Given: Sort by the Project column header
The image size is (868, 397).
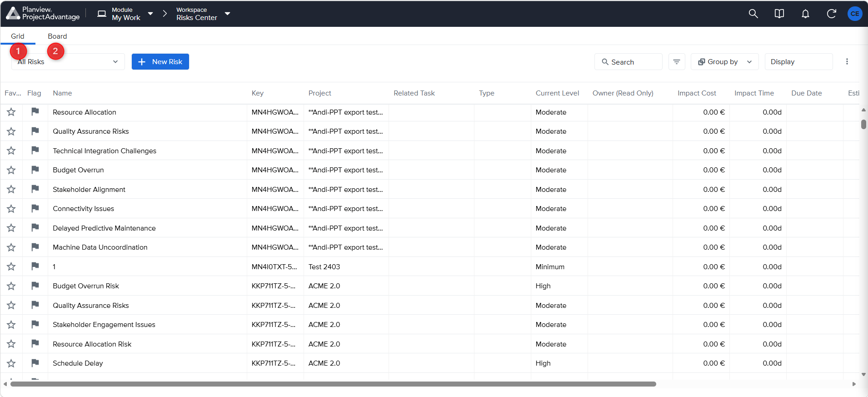Looking at the screenshot, I should click(320, 93).
